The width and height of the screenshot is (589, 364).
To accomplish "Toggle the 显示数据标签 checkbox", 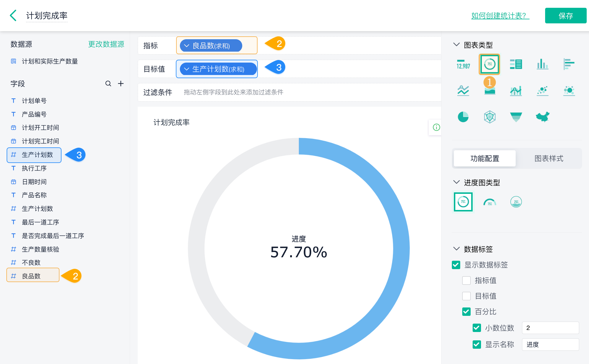I will click(x=456, y=265).
